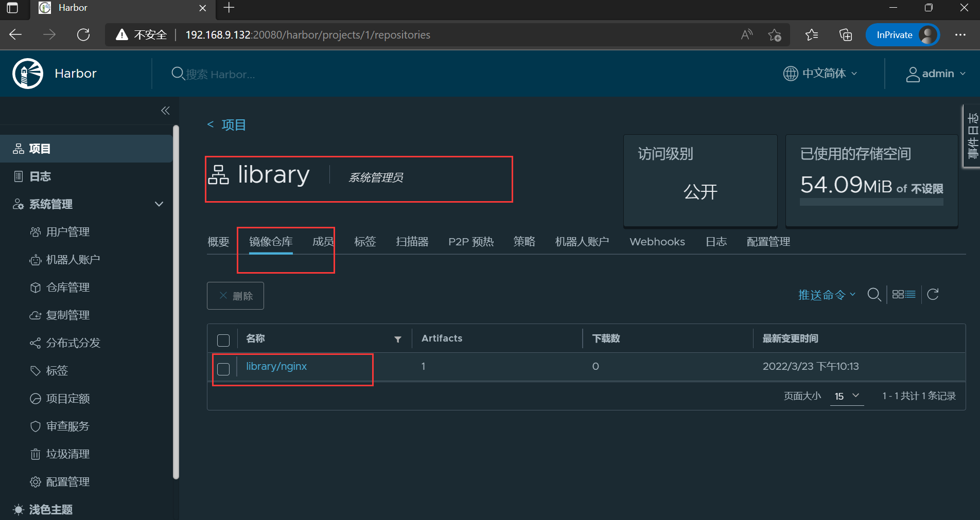Open the 机器人账户 project tab

tap(582, 242)
